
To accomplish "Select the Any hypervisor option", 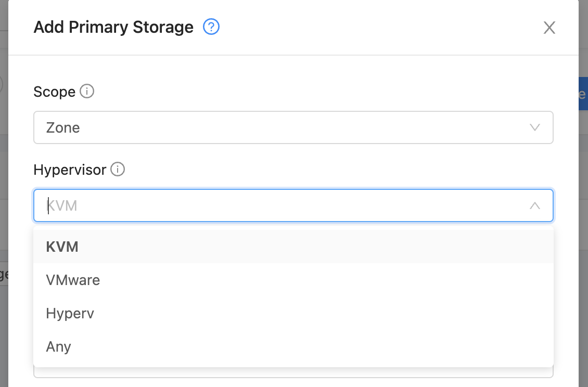I will (x=293, y=346).
